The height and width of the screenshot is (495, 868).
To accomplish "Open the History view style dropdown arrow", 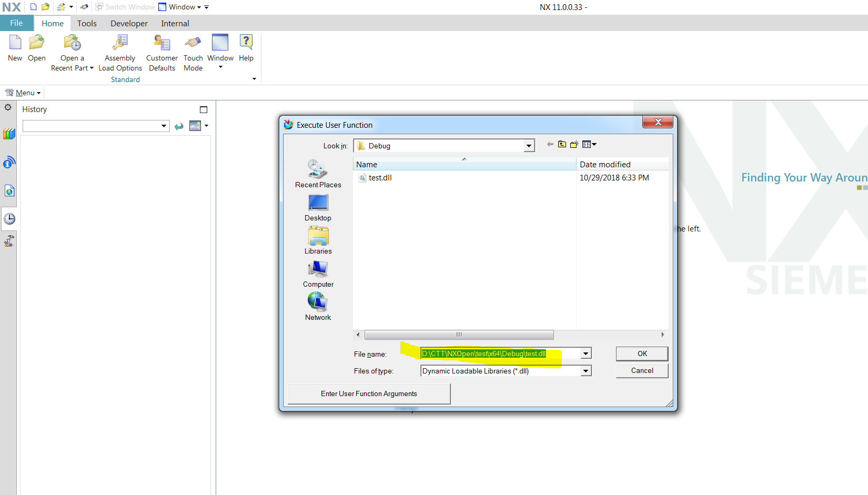I will tap(206, 126).
